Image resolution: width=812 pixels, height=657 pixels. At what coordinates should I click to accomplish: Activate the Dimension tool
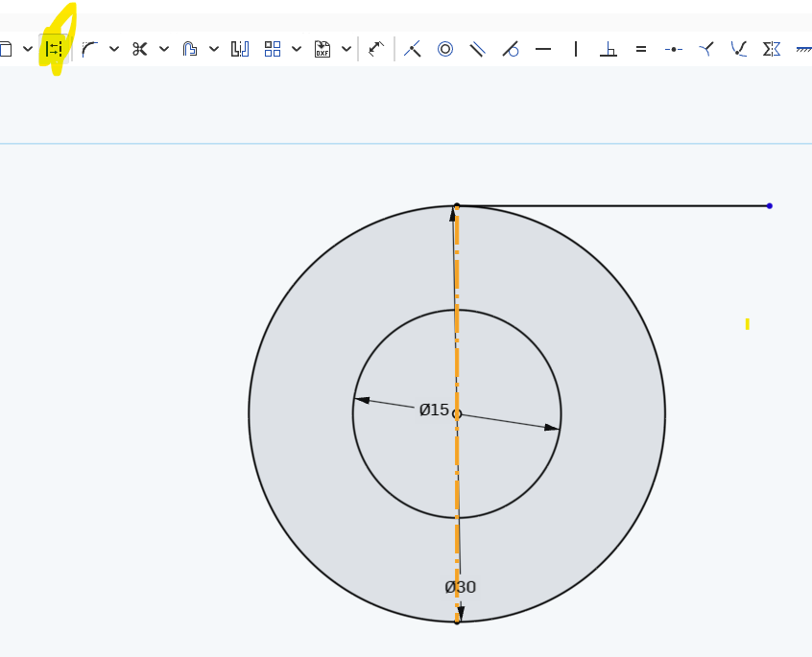(376, 49)
